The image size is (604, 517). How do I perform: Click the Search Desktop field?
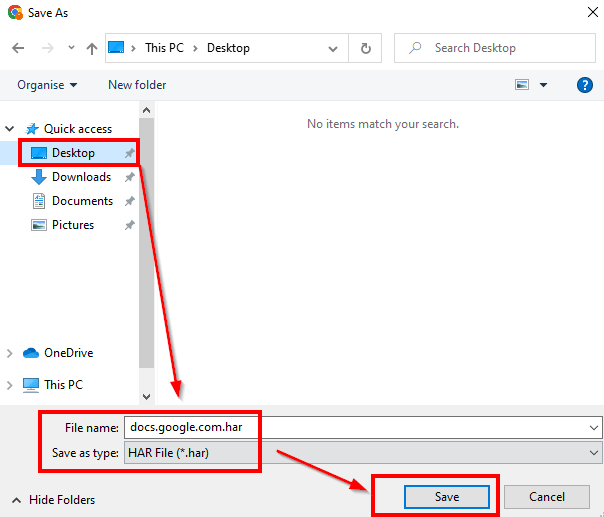coord(495,48)
